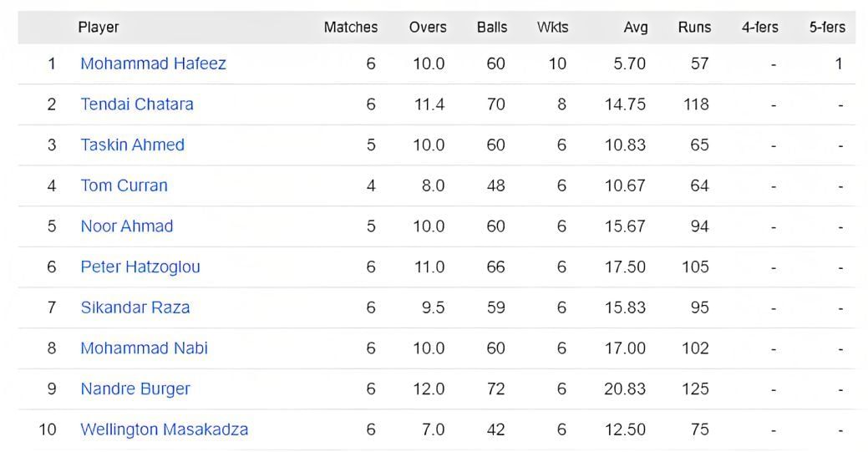Open Mohammad Hafeez's player profile link
Viewport: 868px width, 452px height.
[153, 63]
